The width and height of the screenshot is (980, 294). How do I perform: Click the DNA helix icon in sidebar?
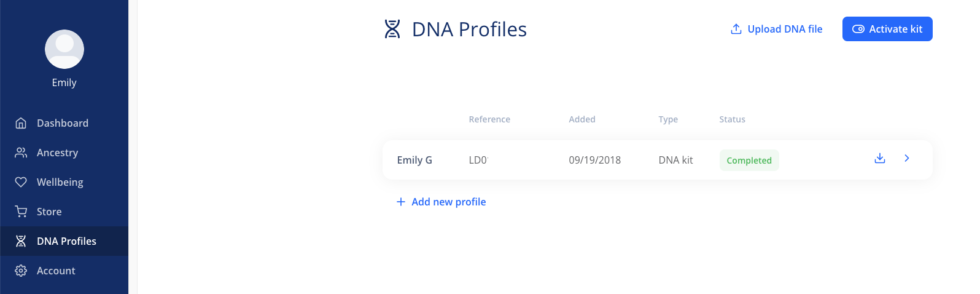(x=21, y=241)
